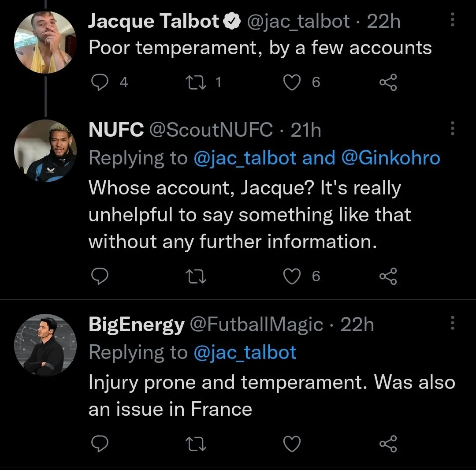The height and width of the screenshot is (470, 476).
Task: Open more options for Jacque Talbot's tweet
Action: (452, 21)
